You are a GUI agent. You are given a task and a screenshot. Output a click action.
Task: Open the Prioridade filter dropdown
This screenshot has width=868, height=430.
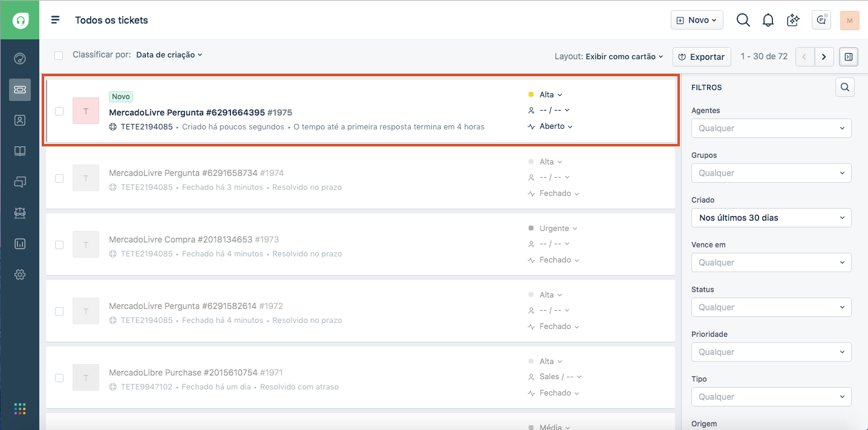771,352
